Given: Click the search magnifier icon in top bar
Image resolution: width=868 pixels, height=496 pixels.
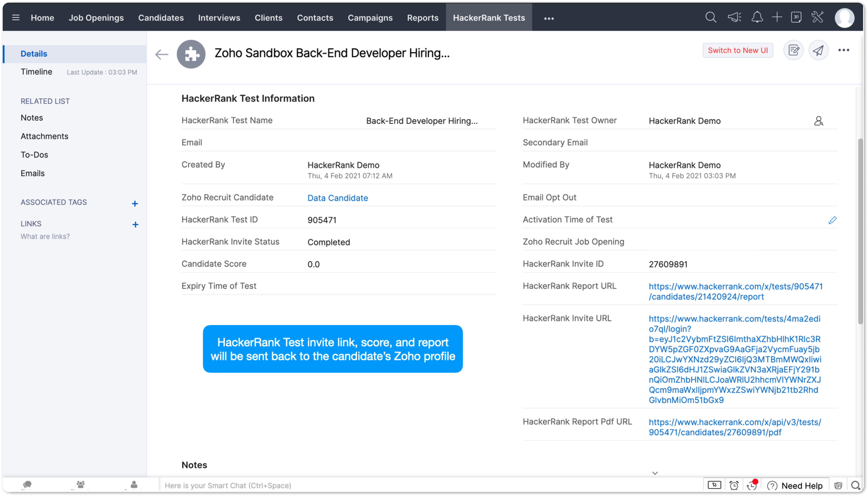Looking at the screenshot, I should pyautogui.click(x=711, y=17).
